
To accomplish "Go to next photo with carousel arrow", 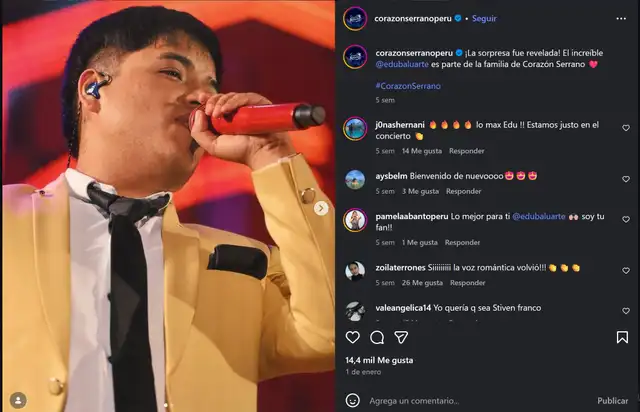I will [321, 208].
